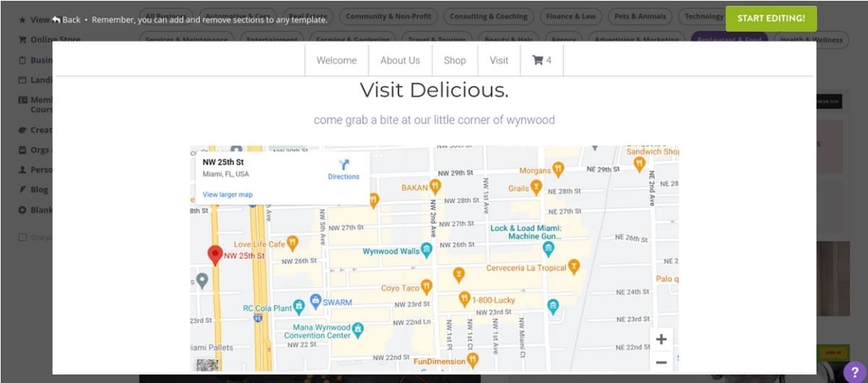Viewport: 868px width, 383px height.
Task: Choose the Finance & Law category
Action: tap(571, 16)
